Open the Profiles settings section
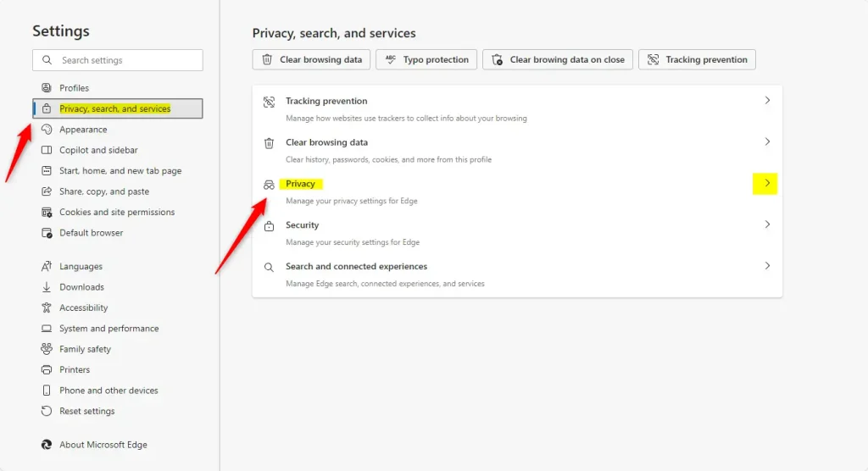Screen dimensions: 868x471 (75, 87)
